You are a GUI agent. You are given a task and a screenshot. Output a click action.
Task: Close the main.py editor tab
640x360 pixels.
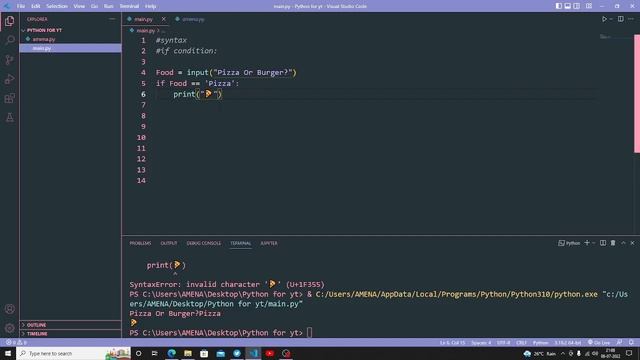pos(164,19)
